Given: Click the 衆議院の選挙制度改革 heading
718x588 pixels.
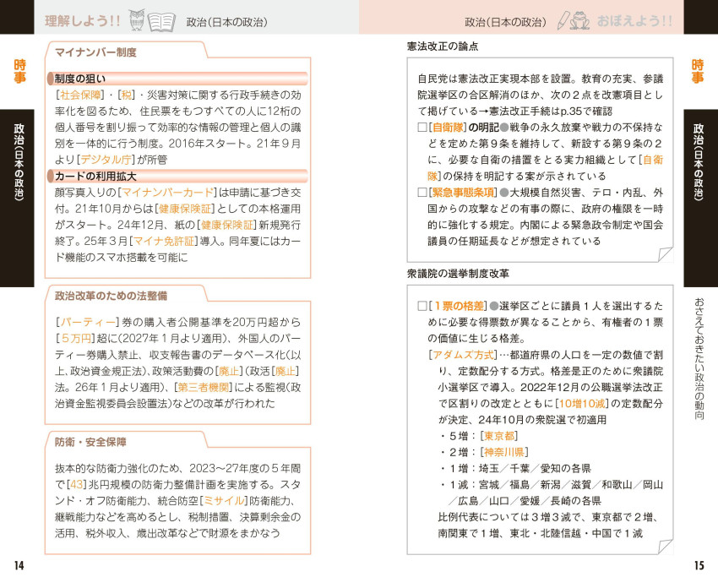Looking at the screenshot, I should [x=458, y=274].
